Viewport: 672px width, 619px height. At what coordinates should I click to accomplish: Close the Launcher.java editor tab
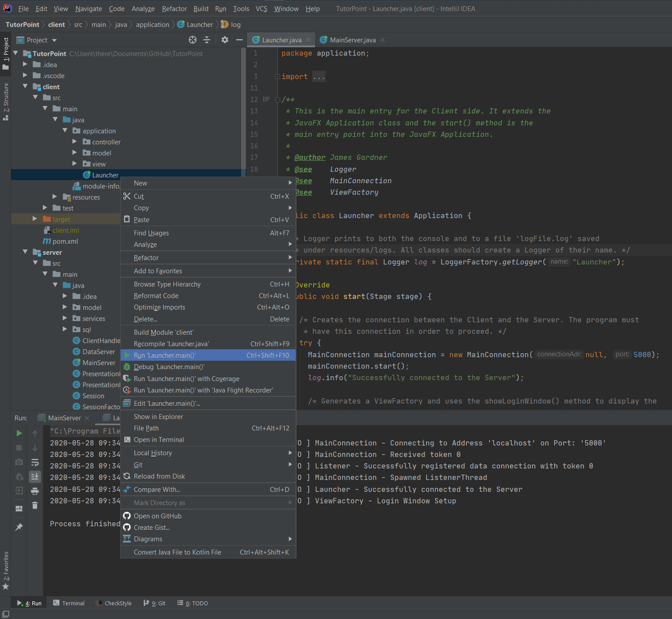(x=308, y=40)
